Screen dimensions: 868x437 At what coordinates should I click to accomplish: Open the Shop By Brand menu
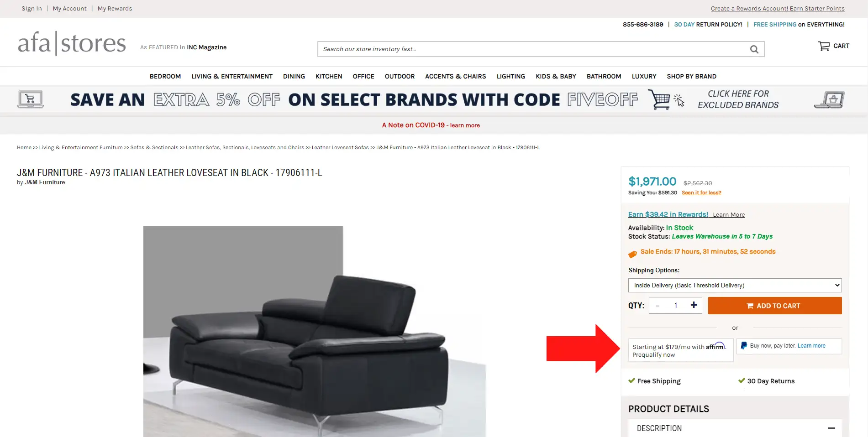coord(691,76)
